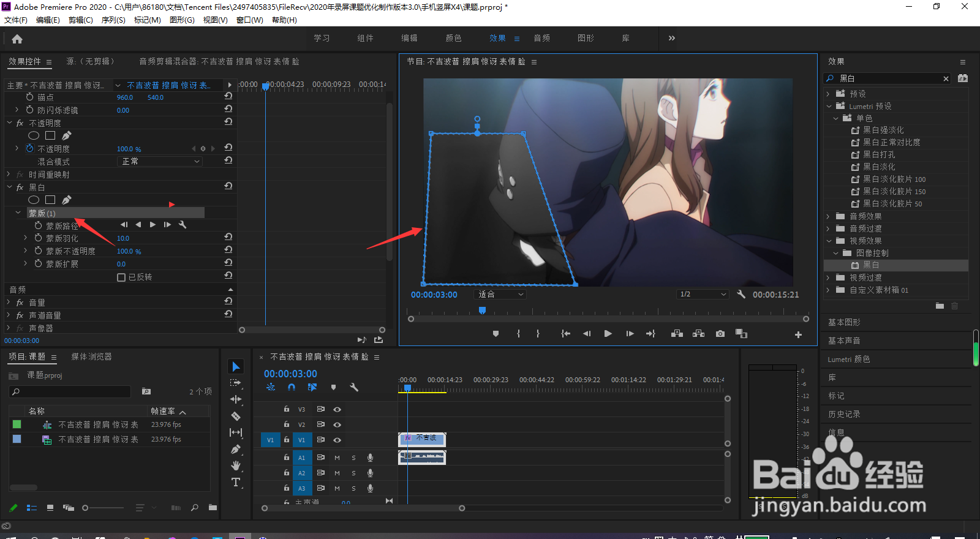The image size is (980, 539).
Task: Toggle V2 track output eye
Action: [337, 424]
